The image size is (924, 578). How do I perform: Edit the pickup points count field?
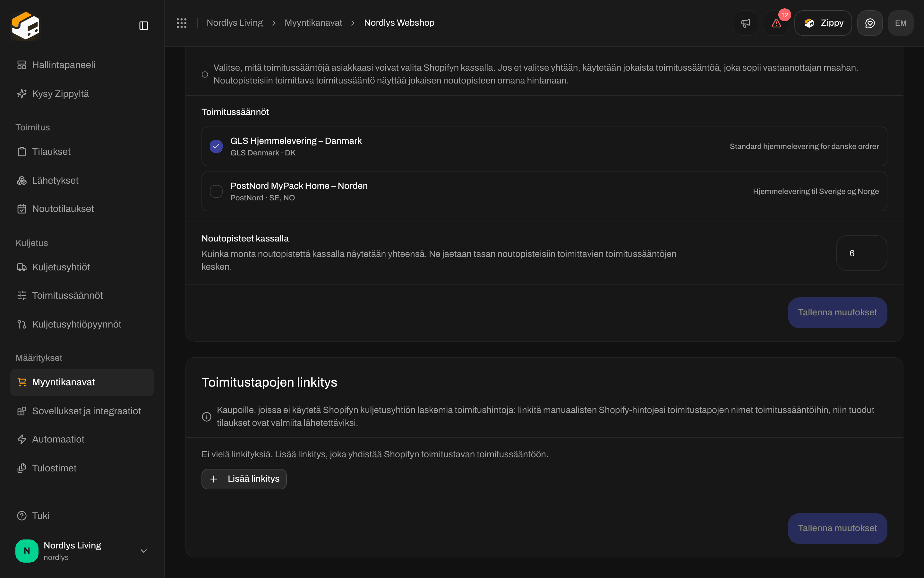[861, 253]
